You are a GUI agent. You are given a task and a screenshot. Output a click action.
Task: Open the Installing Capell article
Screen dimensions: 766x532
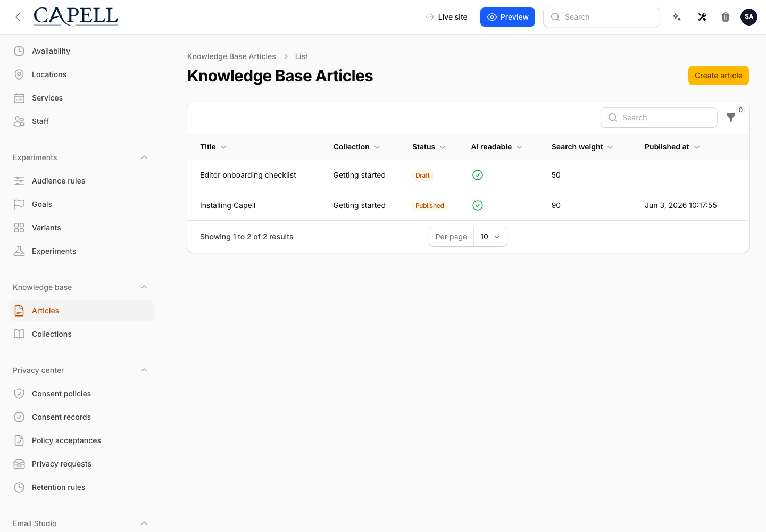click(x=228, y=205)
